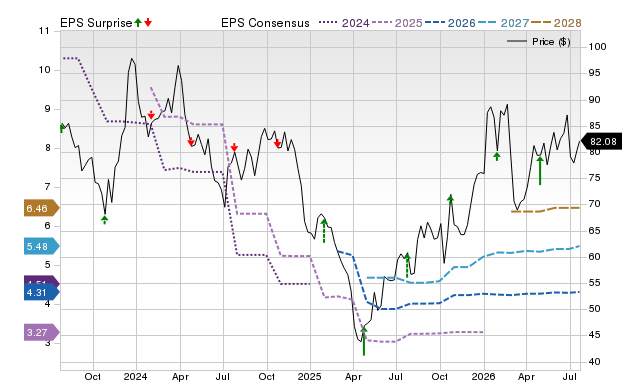The height and width of the screenshot is (382, 640).
Task: Click the green surprise arrow after October 2025
Action: [x=450, y=199]
